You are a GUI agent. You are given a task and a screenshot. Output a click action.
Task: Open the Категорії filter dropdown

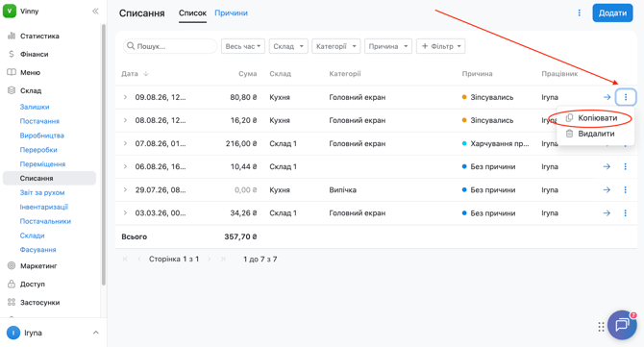(x=336, y=46)
